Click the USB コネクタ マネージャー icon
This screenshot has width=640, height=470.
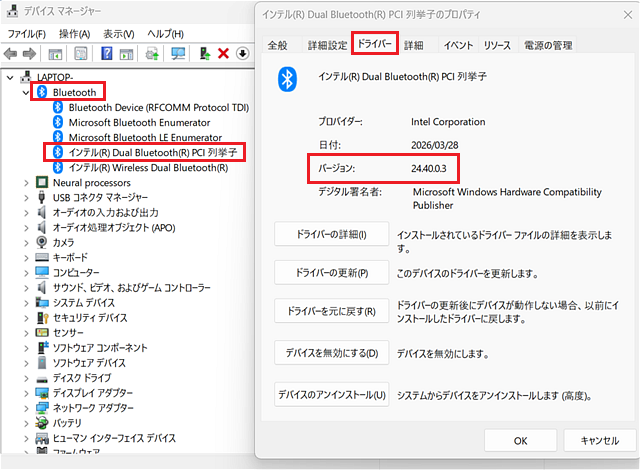click(42, 197)
